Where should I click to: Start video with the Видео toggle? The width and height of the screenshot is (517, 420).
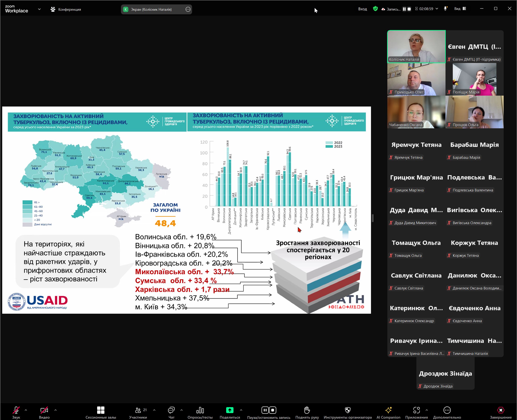[x=44, y=410]
